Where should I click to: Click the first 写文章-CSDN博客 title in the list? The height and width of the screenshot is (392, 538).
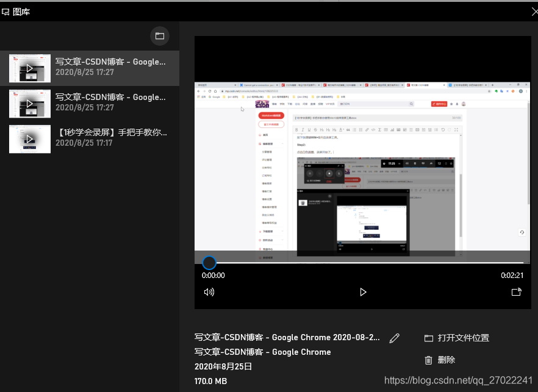[x=110, y=62]
